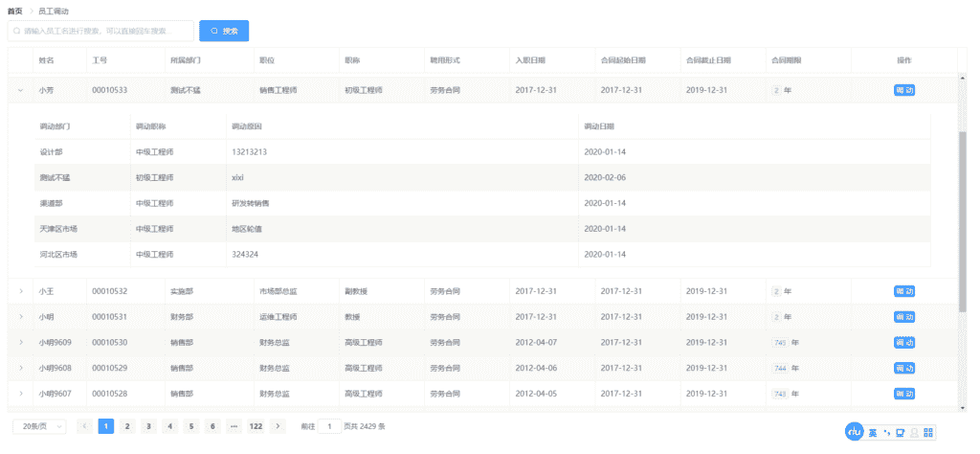Toggle the IME 英 language mode
Viewport: 980px width, 454px height.
[873, 434]
